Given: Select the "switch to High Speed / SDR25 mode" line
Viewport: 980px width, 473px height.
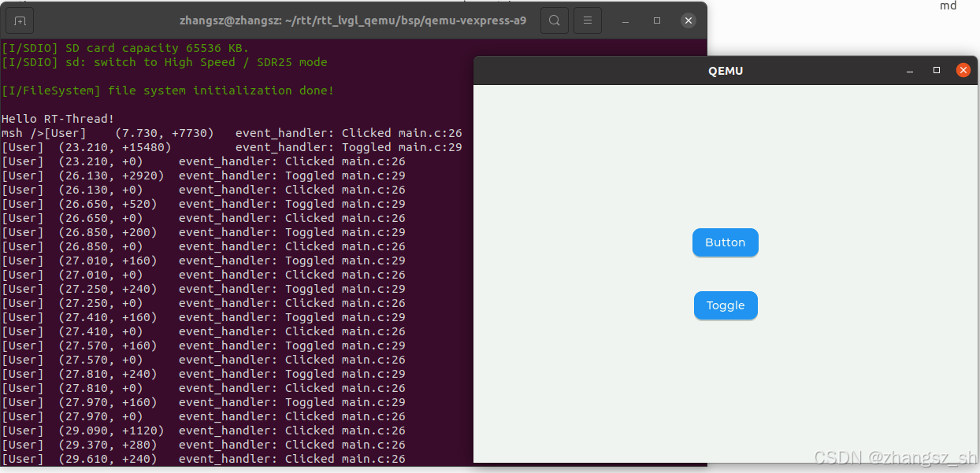Looking at the screenshot, I should (165, 62).
